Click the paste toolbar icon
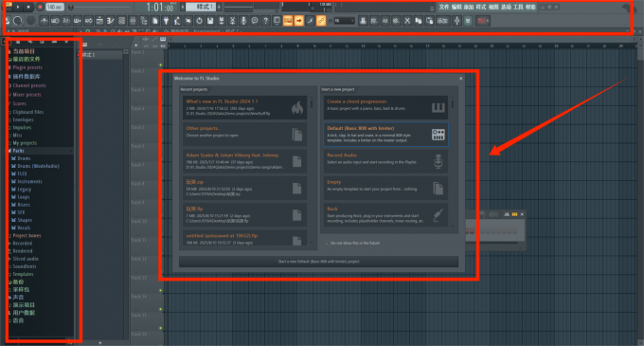The image size is (644, 346). 430,21
